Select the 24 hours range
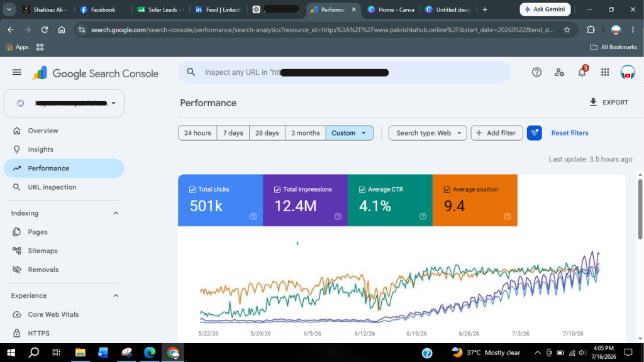 (197, 133)
